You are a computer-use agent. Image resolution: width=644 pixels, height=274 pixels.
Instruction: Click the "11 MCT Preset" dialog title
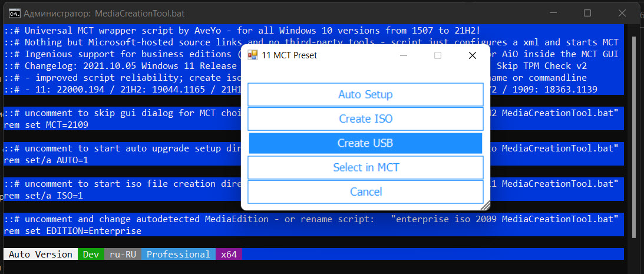(x=289, y=55)
